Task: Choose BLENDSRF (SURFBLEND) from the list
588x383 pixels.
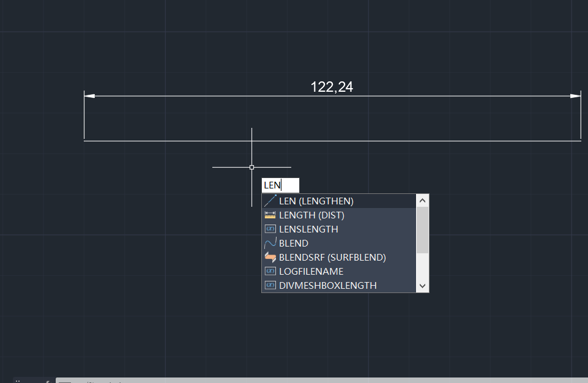Action: 332,258
